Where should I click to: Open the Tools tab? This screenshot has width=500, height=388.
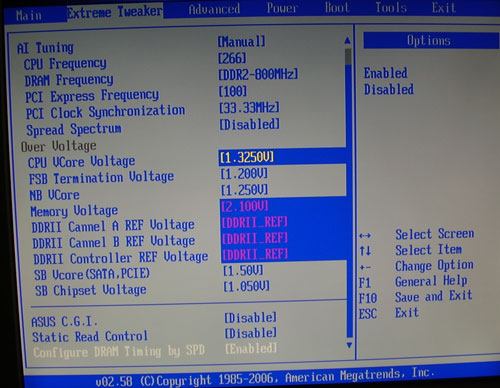391,7
